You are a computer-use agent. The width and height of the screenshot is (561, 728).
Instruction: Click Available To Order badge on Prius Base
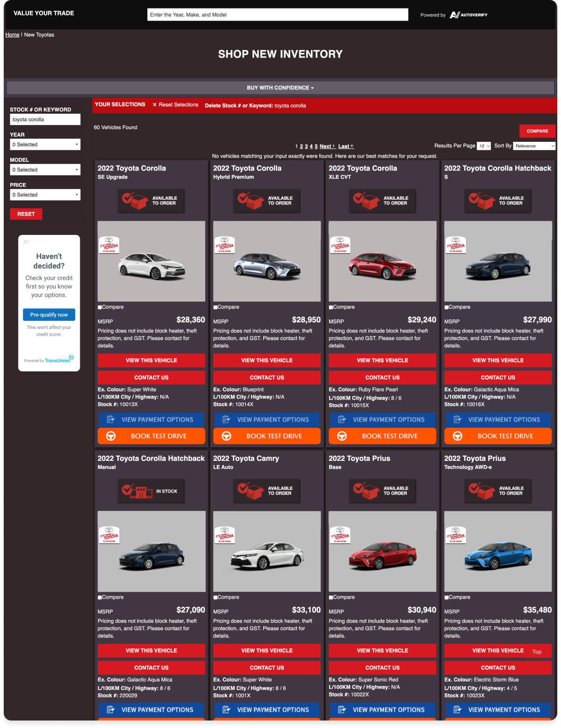tap(382, 491)
